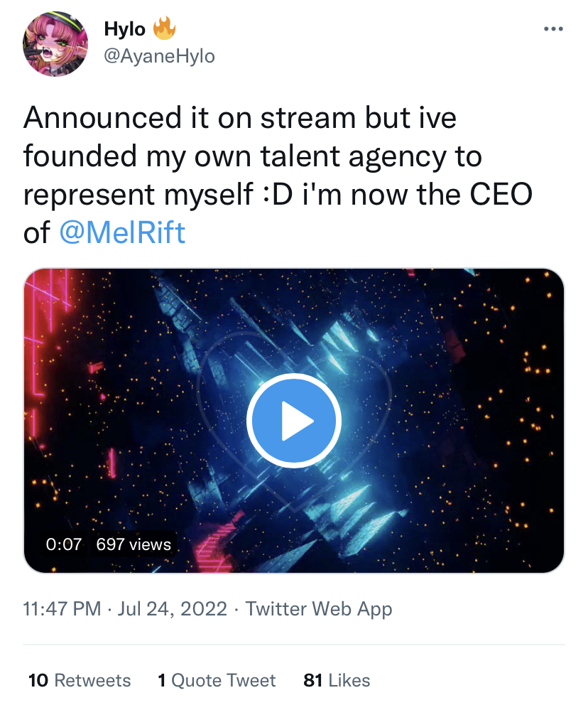Click the Jul 24, 2022 date

click(173, 608)
